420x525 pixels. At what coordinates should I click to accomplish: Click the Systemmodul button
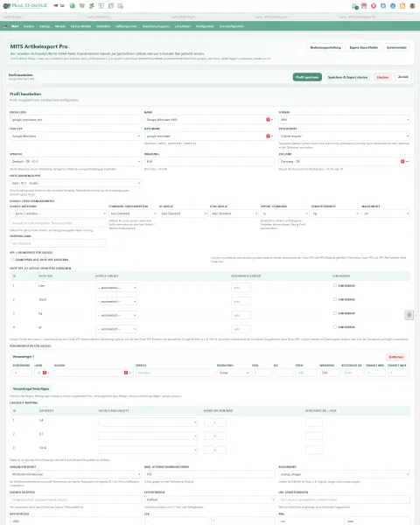(396, 47)
